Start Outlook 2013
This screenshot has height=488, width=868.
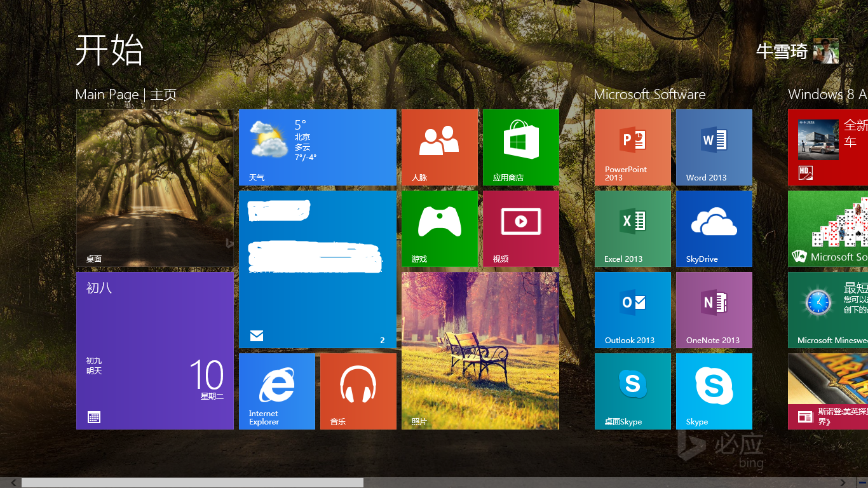[x=632, y=309]
